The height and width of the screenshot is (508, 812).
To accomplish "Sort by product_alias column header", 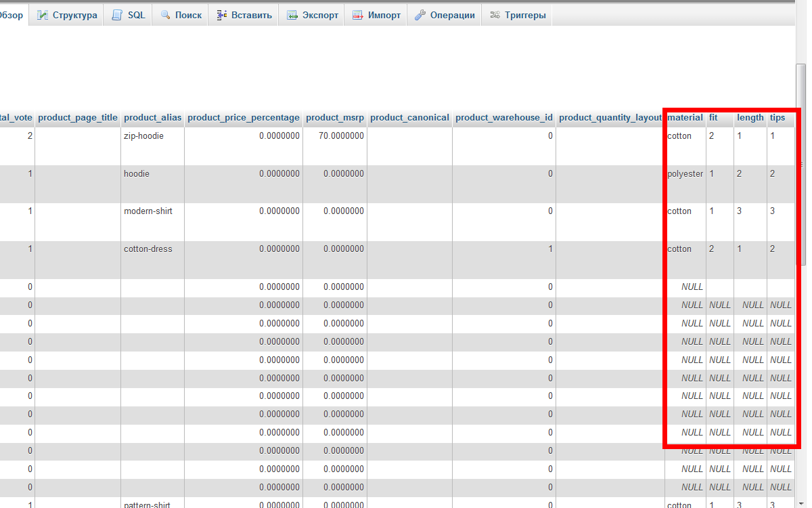I will click(152, 118).
